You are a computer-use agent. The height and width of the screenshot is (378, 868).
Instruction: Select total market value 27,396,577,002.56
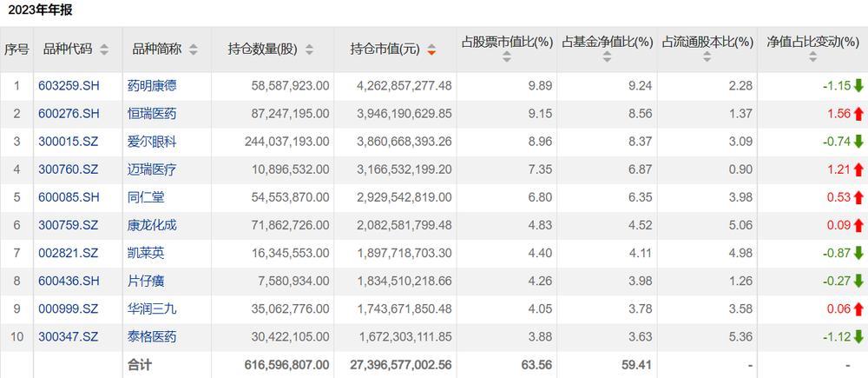pos(401,365)
